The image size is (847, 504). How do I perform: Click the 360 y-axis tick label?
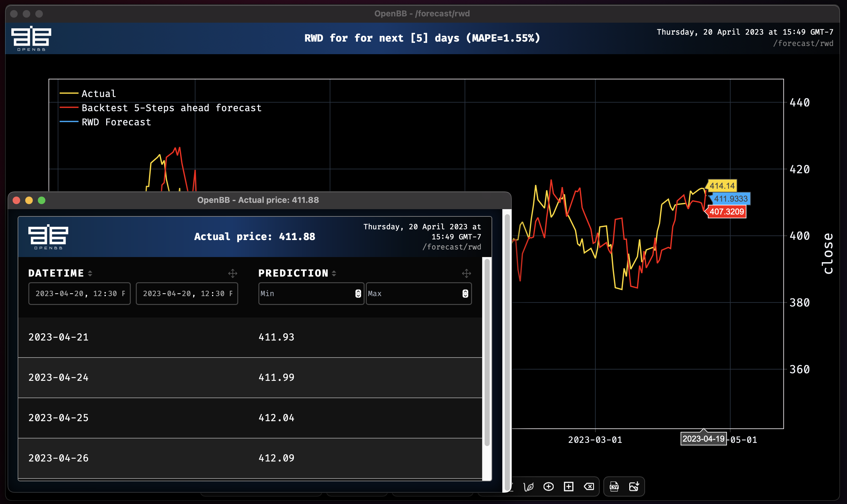pos(799,369)
